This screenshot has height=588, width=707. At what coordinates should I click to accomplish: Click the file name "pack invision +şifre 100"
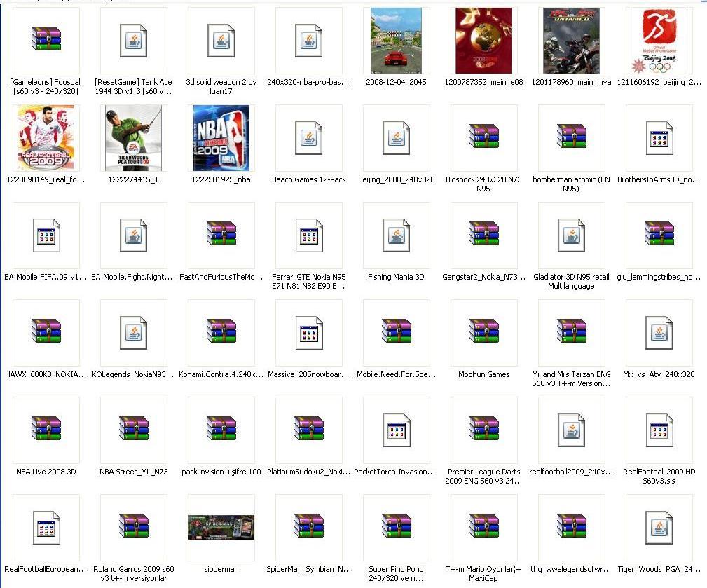click(221, 472)
